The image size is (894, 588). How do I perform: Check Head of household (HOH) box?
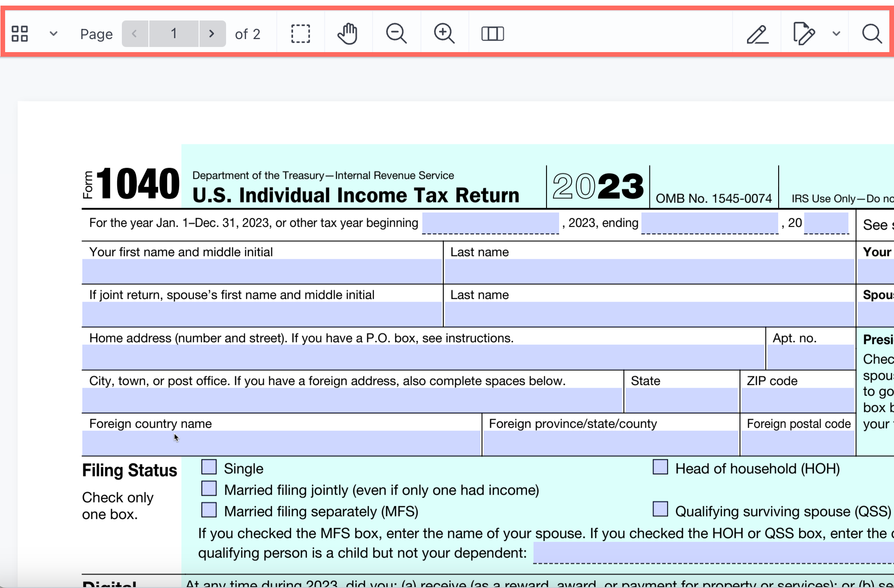[660, 467]
